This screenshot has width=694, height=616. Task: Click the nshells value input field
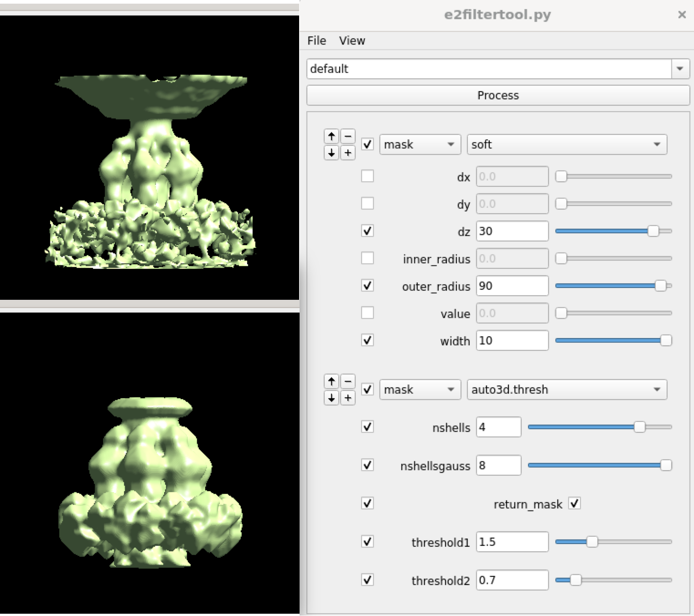click(498, 427)
